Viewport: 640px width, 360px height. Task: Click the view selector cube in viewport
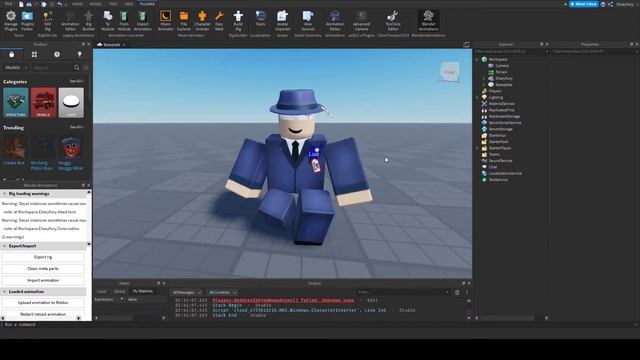(x=449, y=72)
